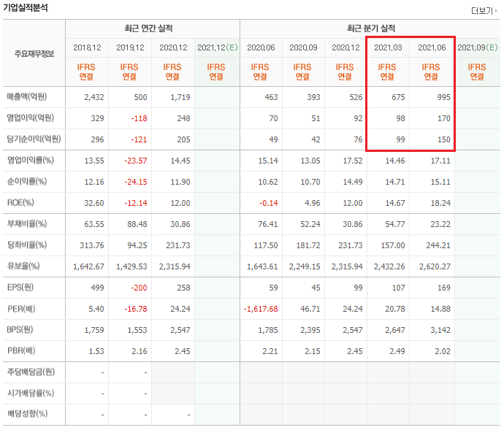This screenshot has width=504, height=430.
Task: Click the 2021.03 column header
Action: (x=388, y=47)
